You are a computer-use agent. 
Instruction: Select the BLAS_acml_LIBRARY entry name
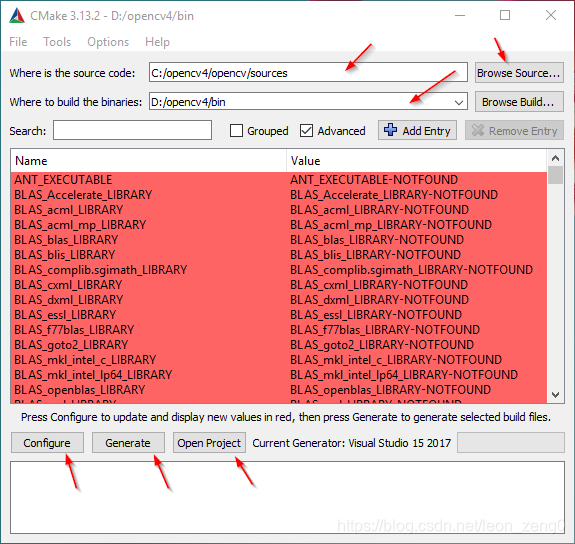click(69, 210)
